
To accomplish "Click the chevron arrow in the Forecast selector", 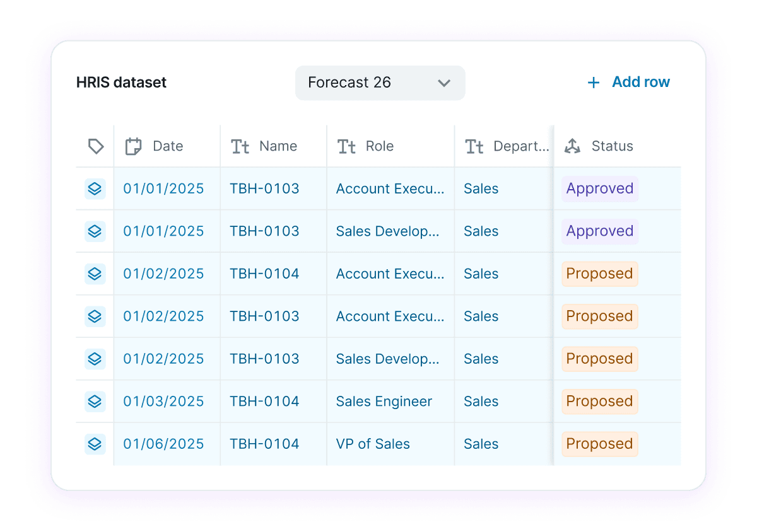I will coord(443,83).
